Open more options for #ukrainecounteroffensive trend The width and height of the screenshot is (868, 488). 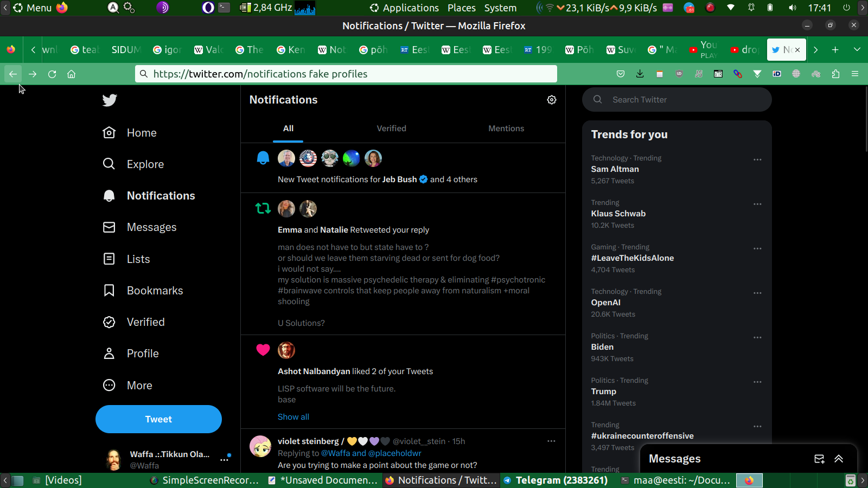point(757,426)
